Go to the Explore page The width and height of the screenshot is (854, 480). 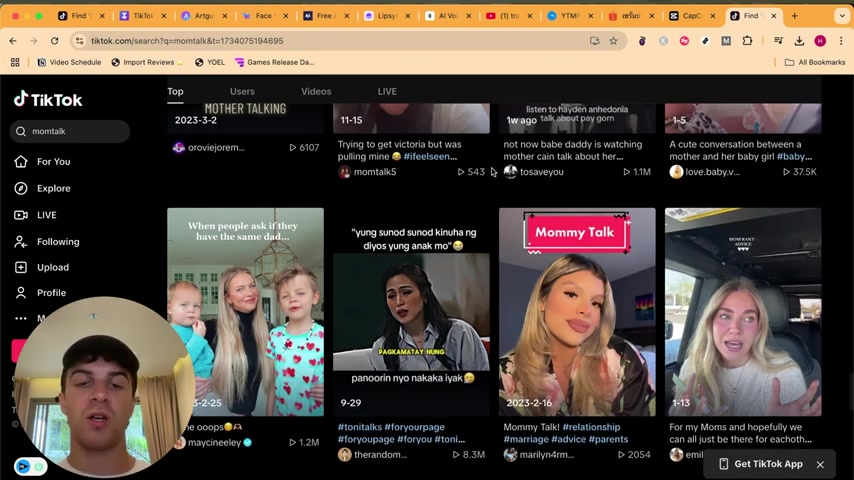(x=53, y=188)
